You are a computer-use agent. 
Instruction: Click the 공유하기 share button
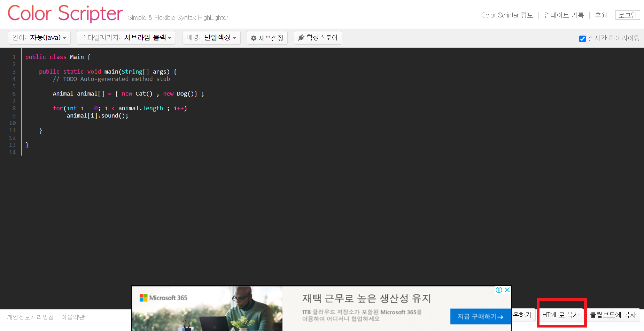(x=523, y=315)
